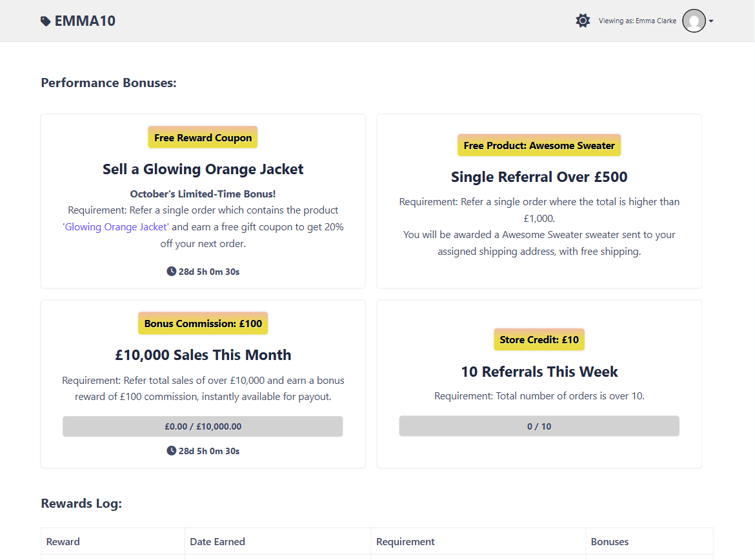This screenshot has width=755, height=560.
Task: Click the £10,000 Sales card's countdown timer
Action: pos(203,451)
